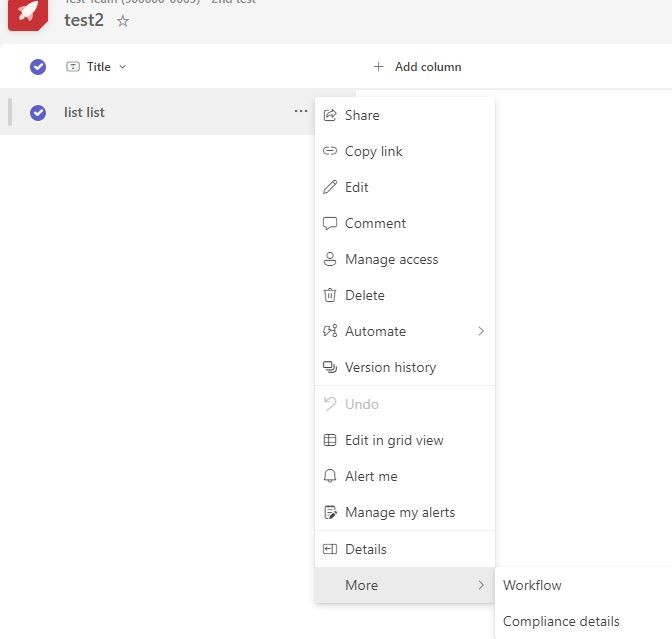
Task: Choose Delete in the menu
Action: [405, 295]
